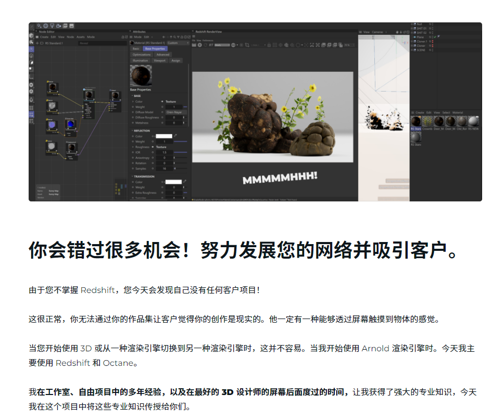Screen dimensions: 504x420
Task: Click the white Reflection color swatch
Action: [x=164, y=136]
